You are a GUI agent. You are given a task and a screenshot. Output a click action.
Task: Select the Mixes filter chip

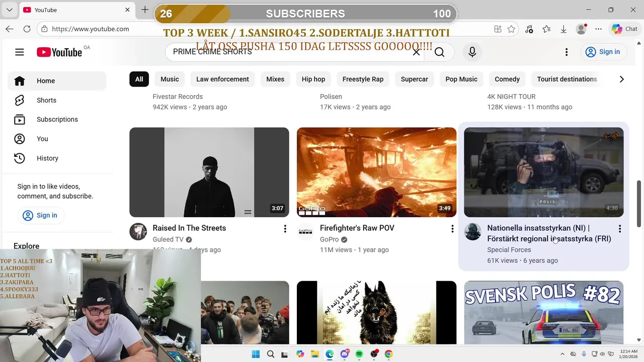[275, 79]
